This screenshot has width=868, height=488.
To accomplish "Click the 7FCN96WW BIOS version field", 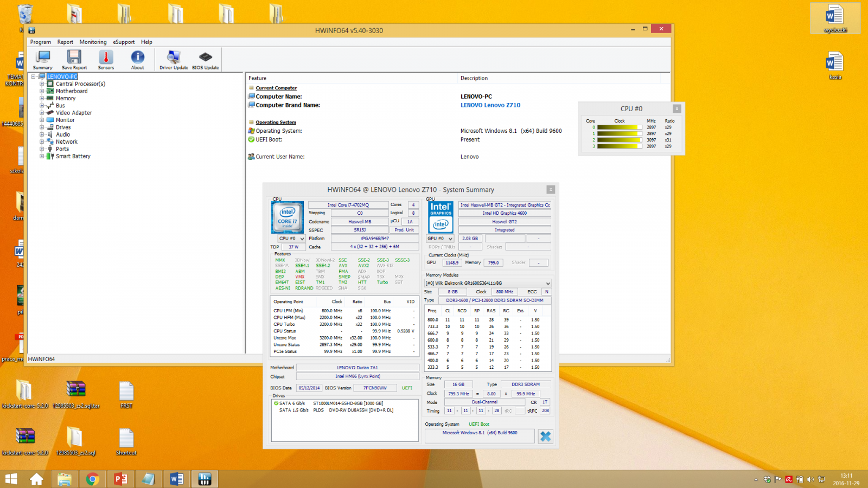I will pyautogui.click(x=375, y=388).
